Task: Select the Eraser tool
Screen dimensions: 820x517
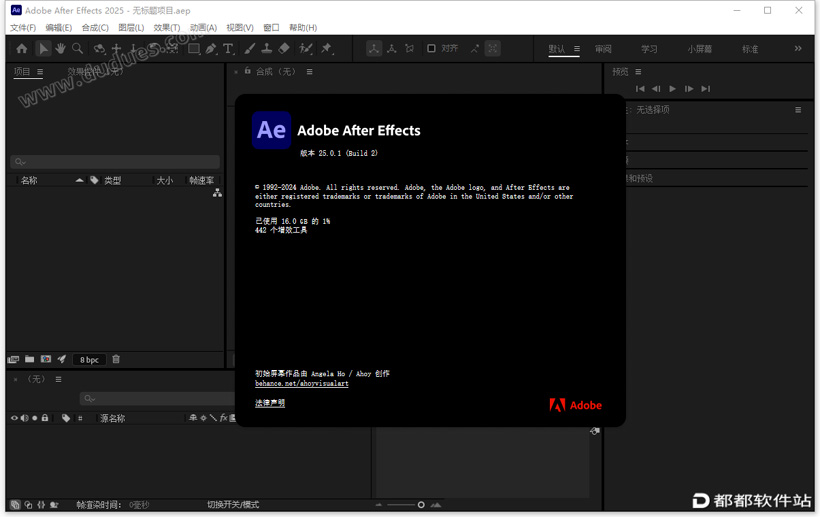Action: point(284,49)
